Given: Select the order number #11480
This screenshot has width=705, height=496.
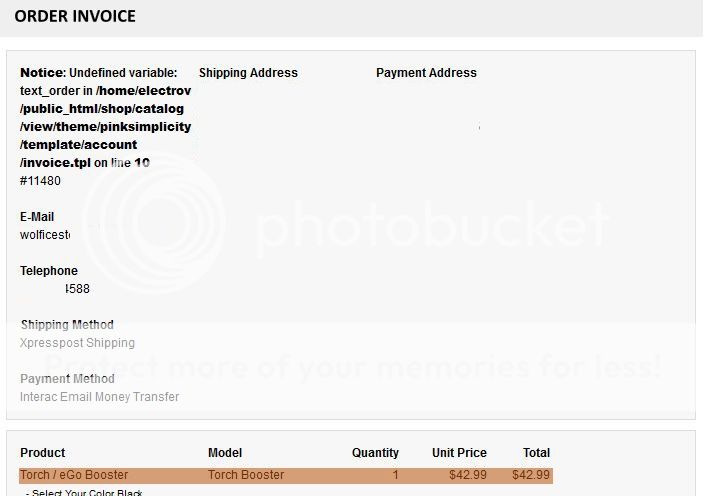Looking at the screenshot, I should (x=40, y=181).
